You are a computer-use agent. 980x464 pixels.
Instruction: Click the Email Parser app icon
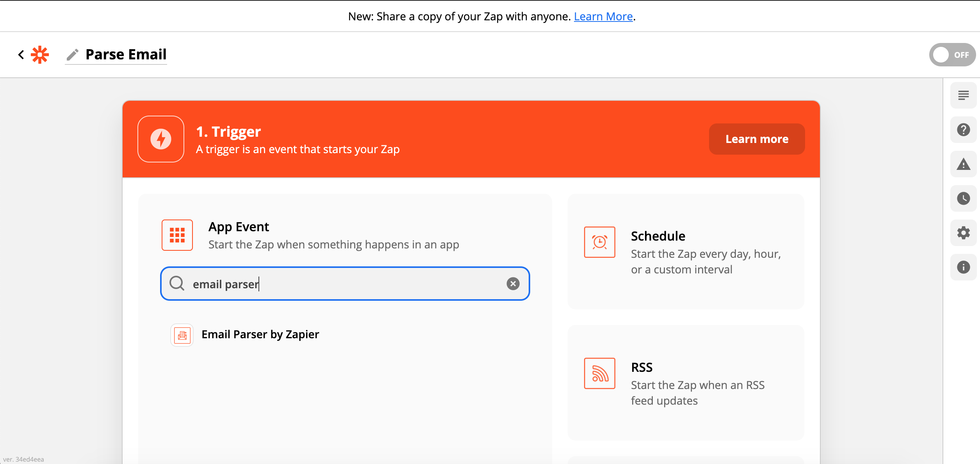coord(182,335)
